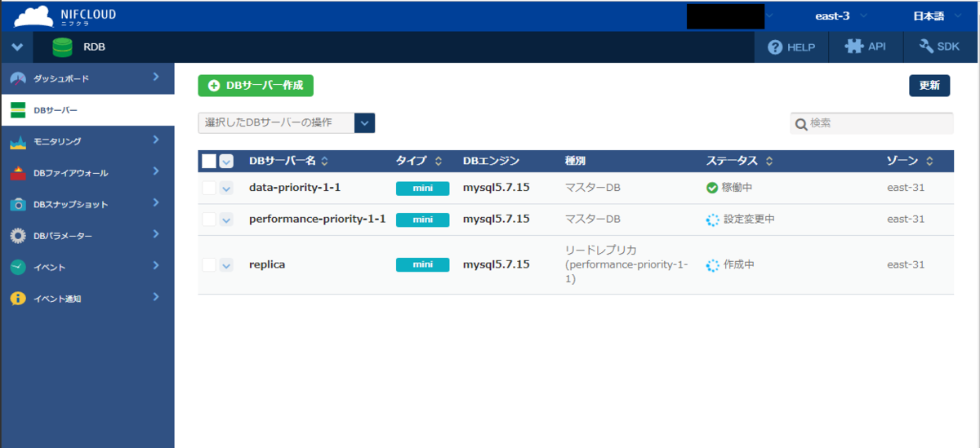Viewport: 980px width, 448px height.
Task: Sort by status column arrows
Action: [x=769, y=162]
